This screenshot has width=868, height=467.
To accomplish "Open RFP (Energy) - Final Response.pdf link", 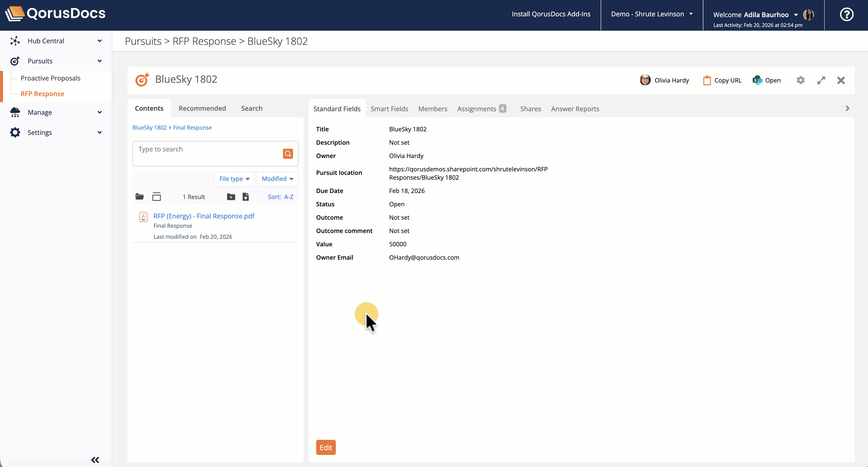I will tap(204, 216).
